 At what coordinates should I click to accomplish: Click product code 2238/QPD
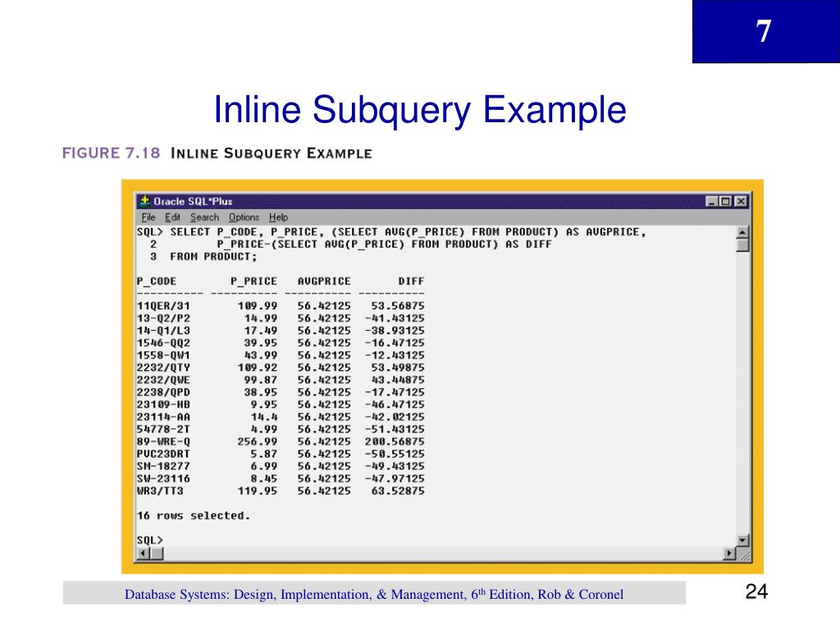coord(163,392)
